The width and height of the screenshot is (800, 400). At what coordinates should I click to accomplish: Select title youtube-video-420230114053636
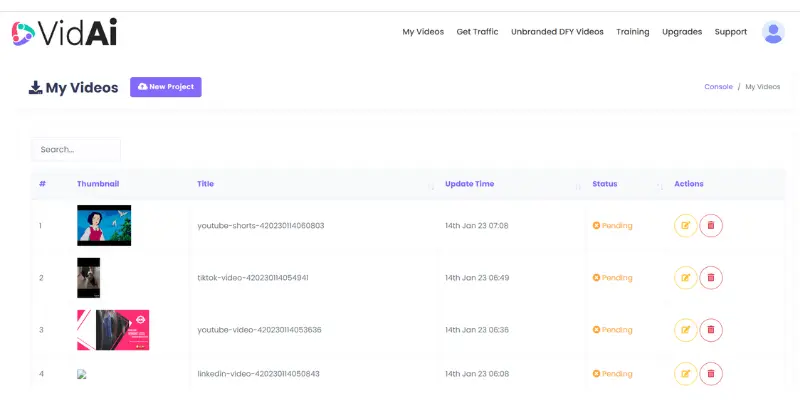click(x=259, y=330)
